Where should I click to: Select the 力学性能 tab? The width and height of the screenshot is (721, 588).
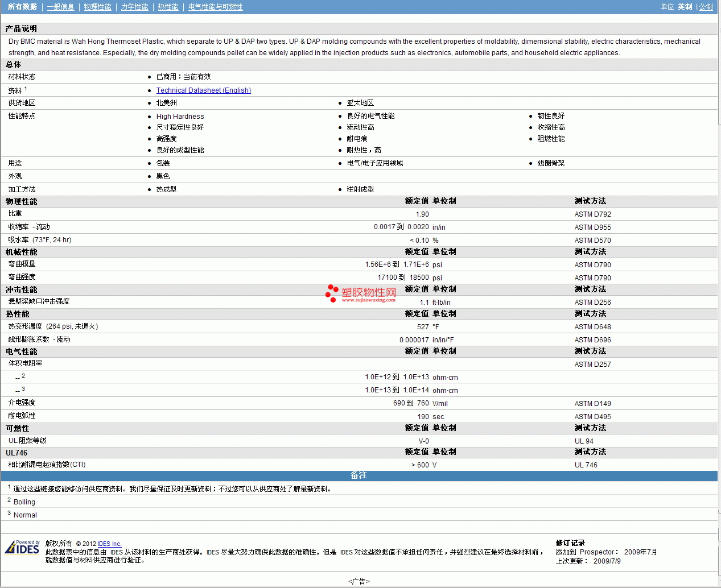(x=134, y=7)
